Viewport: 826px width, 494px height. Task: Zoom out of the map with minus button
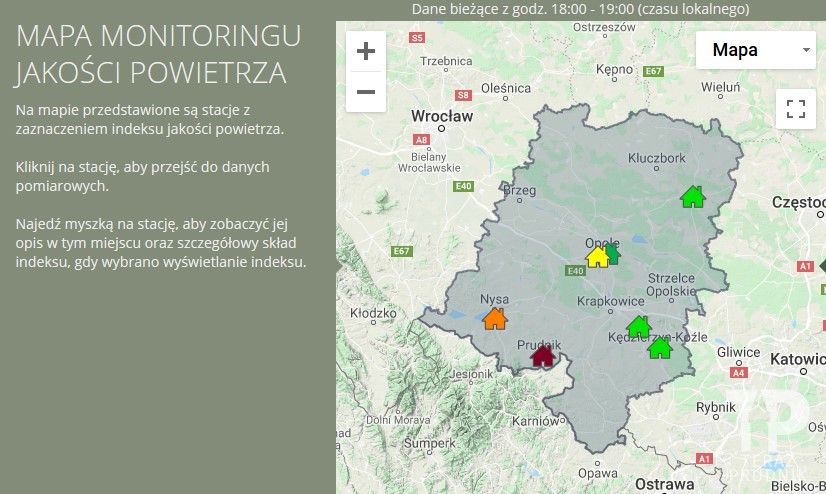pyautogui.click(x=366, y=92)
